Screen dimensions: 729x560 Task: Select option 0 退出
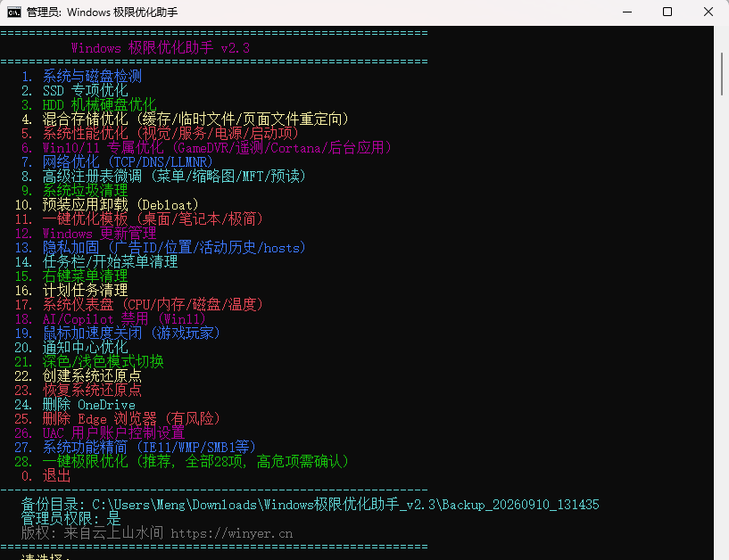click(46, 477)
